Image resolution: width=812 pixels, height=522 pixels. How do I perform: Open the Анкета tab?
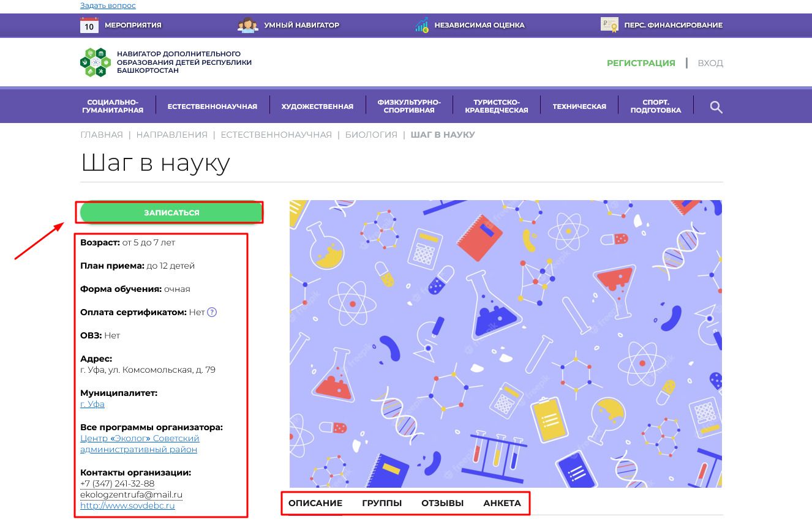[x=502, y=503]
